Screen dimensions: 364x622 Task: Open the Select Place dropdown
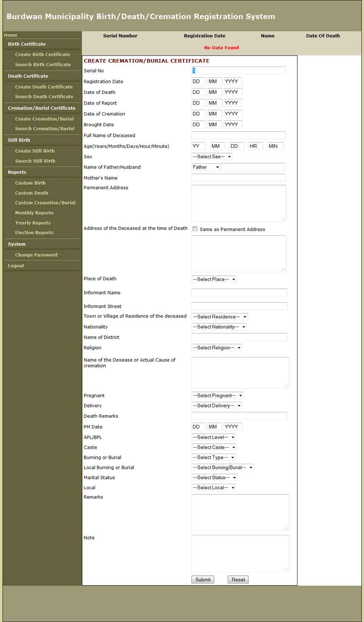(x=214, y=279)
